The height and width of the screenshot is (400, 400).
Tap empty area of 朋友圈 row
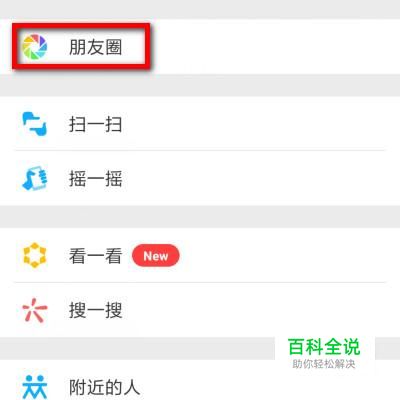(x=267, y=47)
